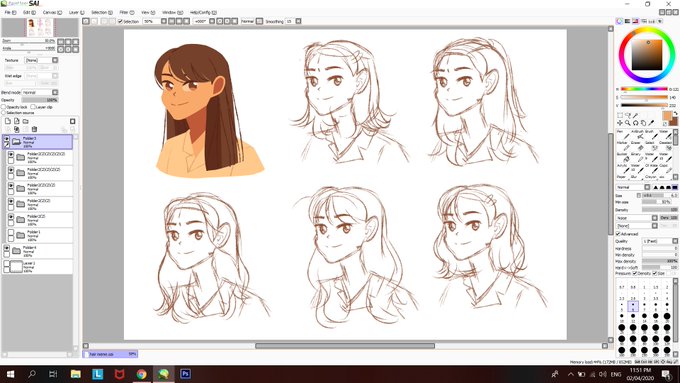Hide the Folder4 layer group

[7, 248]
